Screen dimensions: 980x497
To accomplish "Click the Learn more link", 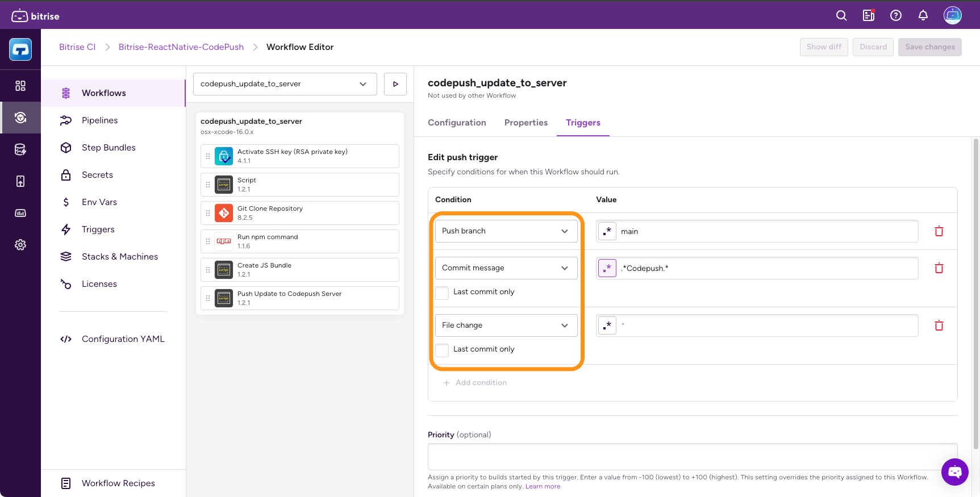I will click(543, 486).
